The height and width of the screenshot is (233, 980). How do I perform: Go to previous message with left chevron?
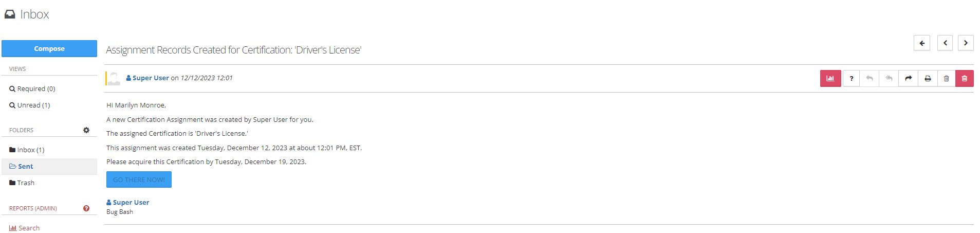tap(945, 43)
